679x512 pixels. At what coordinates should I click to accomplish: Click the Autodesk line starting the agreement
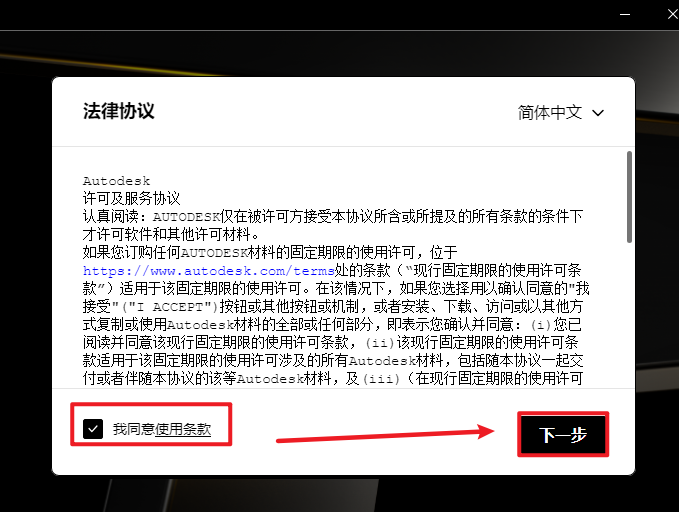click(116, 181)
